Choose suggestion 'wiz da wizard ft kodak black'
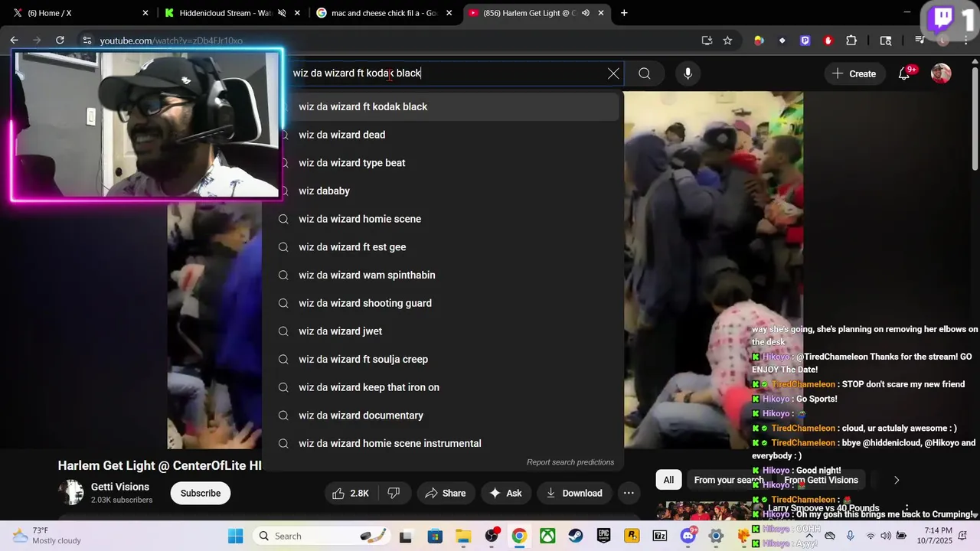 (443, 106)
